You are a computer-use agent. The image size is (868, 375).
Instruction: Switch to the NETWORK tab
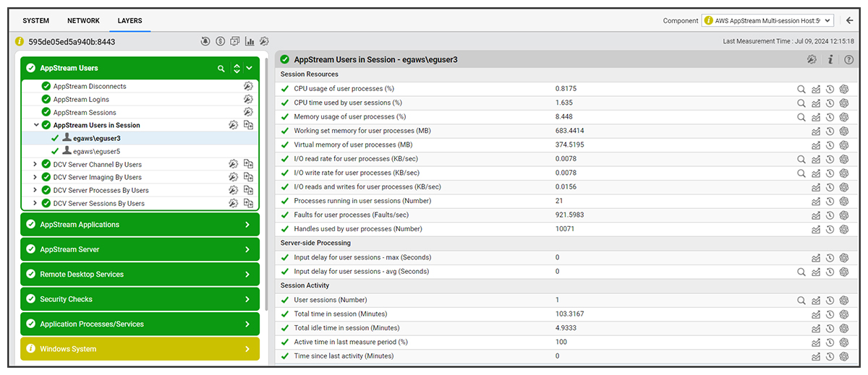tap(83, 21)
